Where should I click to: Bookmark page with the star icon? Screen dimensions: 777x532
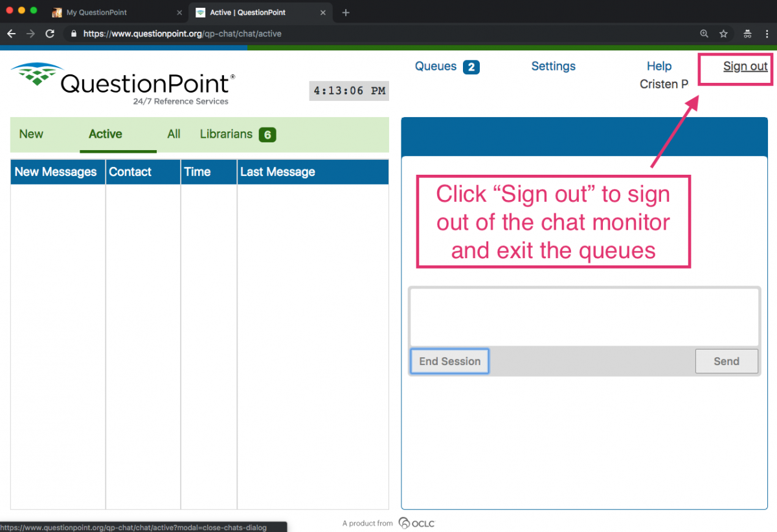click(723, 34)
